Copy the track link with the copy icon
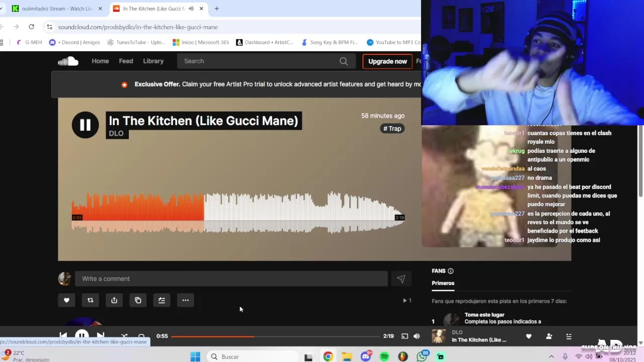This screenshot has height=362, width=644. pos(138,300)
